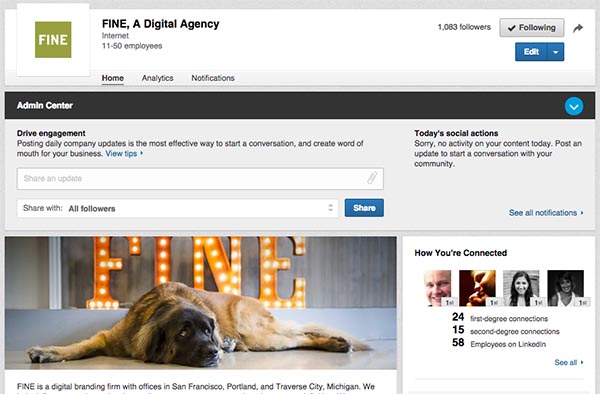
Task: Click the FINE, A Digital Agency title
Action: coord(160,24)
